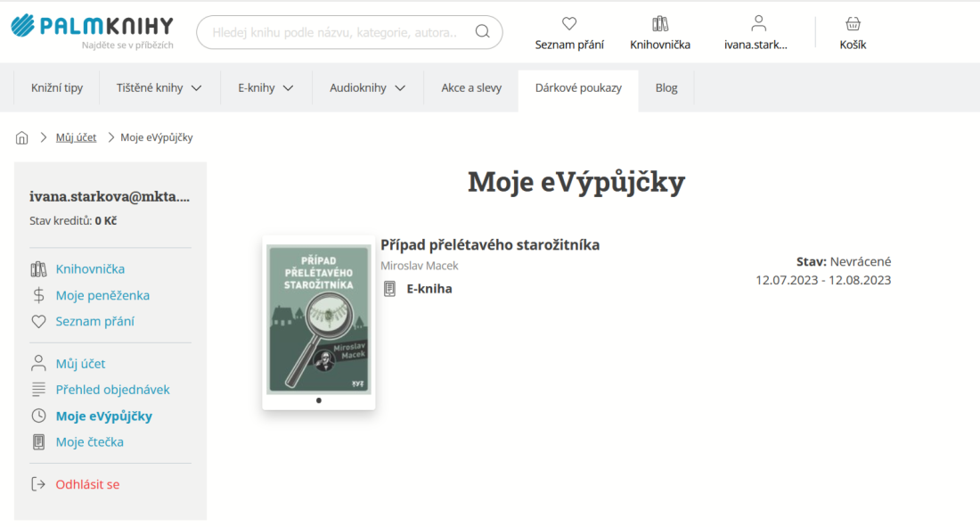Image resolution: width=980 pixels, height=527 pixels.
Task: Click the E-kniha format icon
Action: tap(389, 289)
